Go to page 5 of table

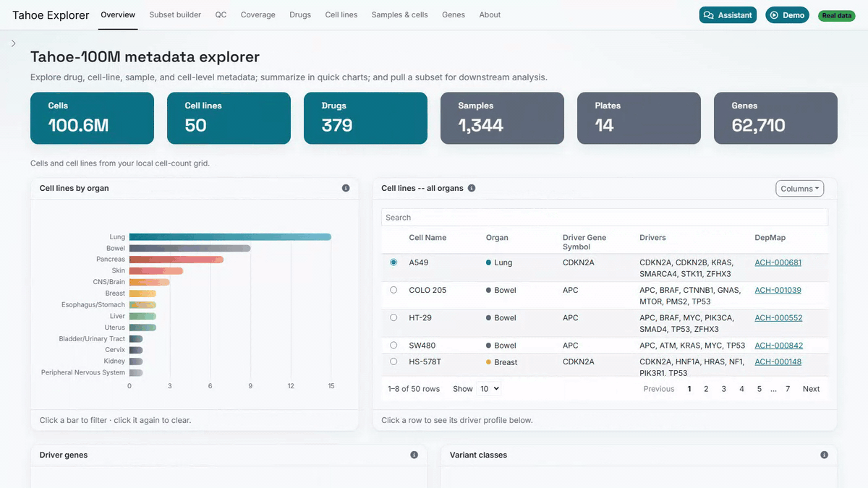point(759,389)
